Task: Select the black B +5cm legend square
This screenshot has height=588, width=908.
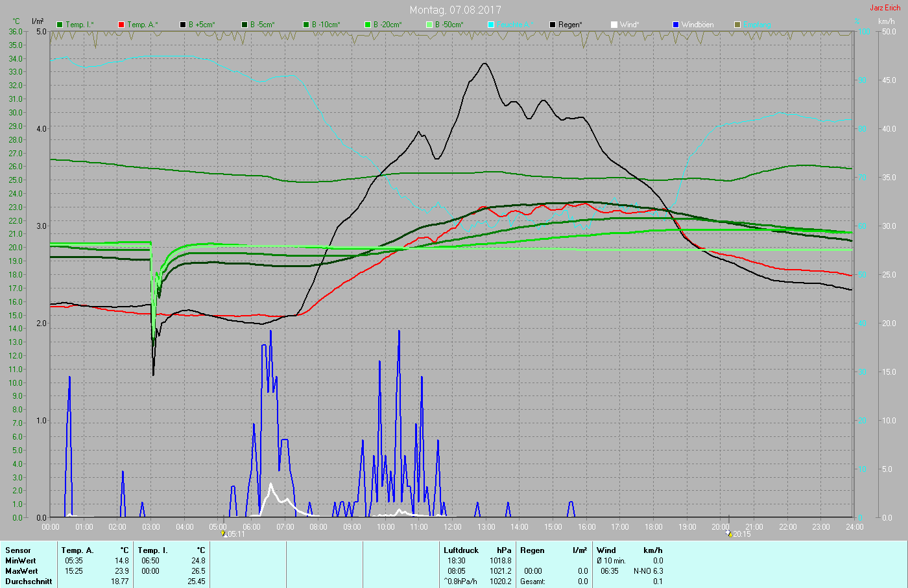Action: [x=183, y=25]
